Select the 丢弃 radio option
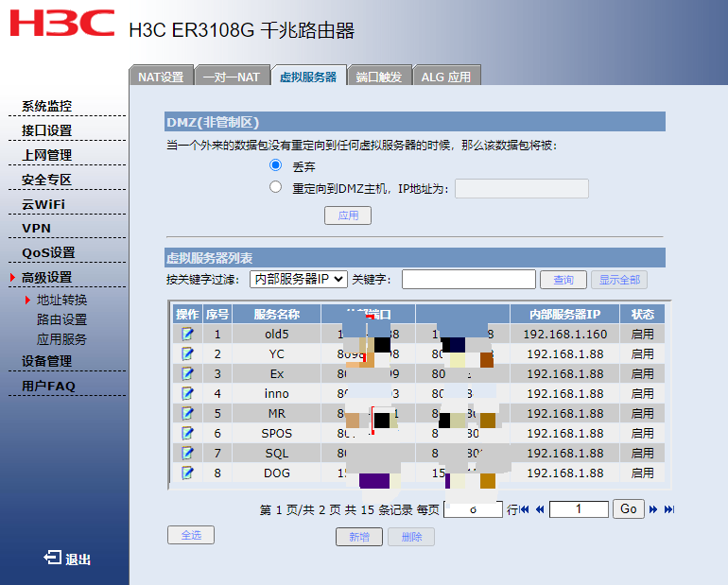 pyautogui.click(x=276, y=165)
